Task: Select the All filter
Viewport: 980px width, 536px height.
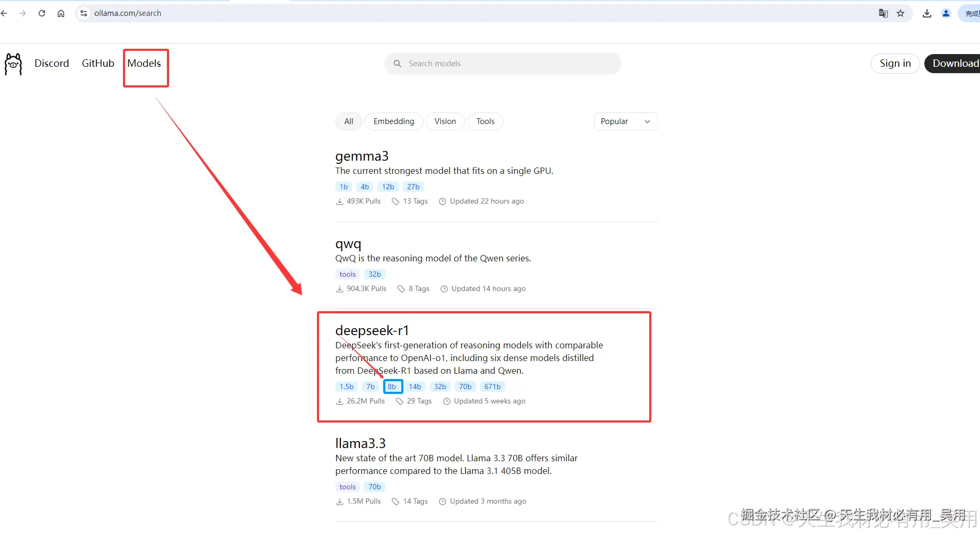Action: tap(349, 121)
